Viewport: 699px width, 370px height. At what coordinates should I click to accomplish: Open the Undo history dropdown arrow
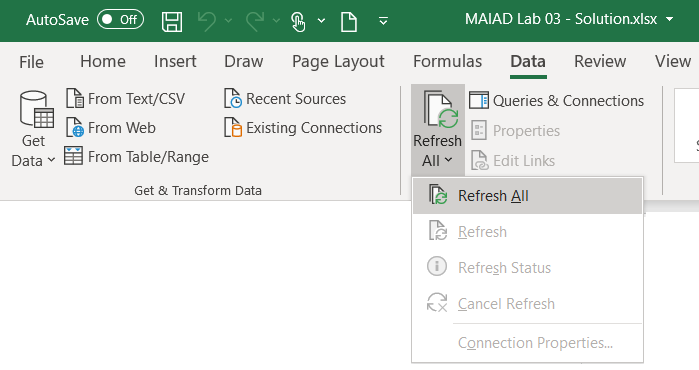click(x=228, y=21)
